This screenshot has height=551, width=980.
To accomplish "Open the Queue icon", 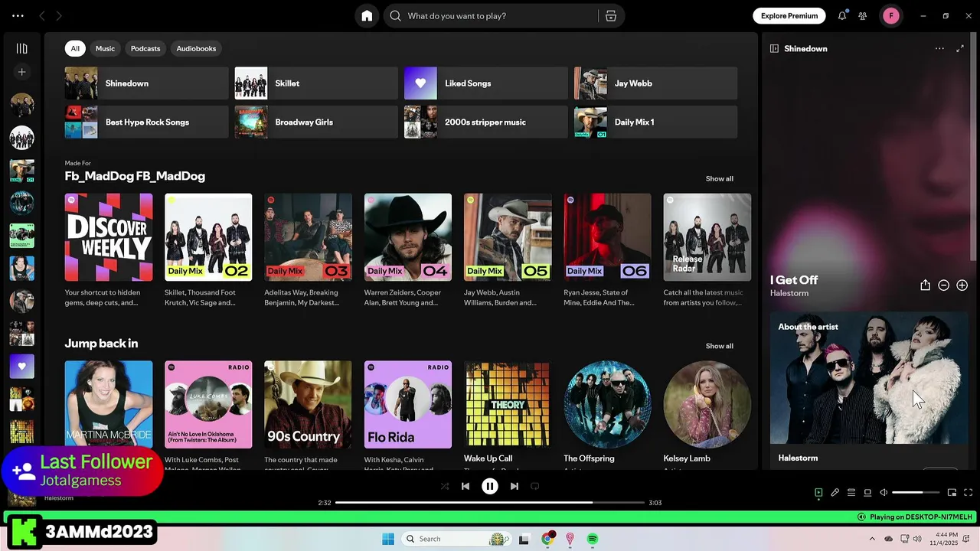I will (851, 493).
